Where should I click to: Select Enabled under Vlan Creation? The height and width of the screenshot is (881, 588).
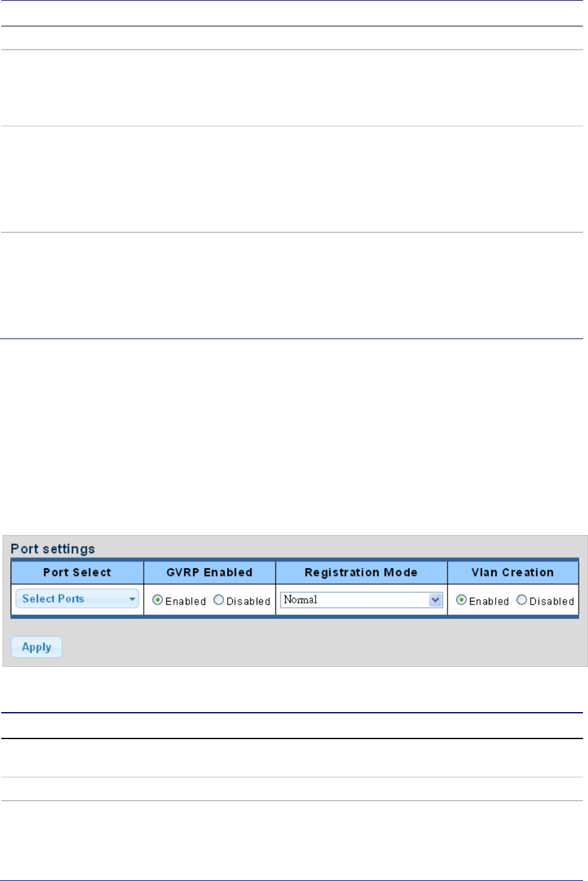(461, 600)
